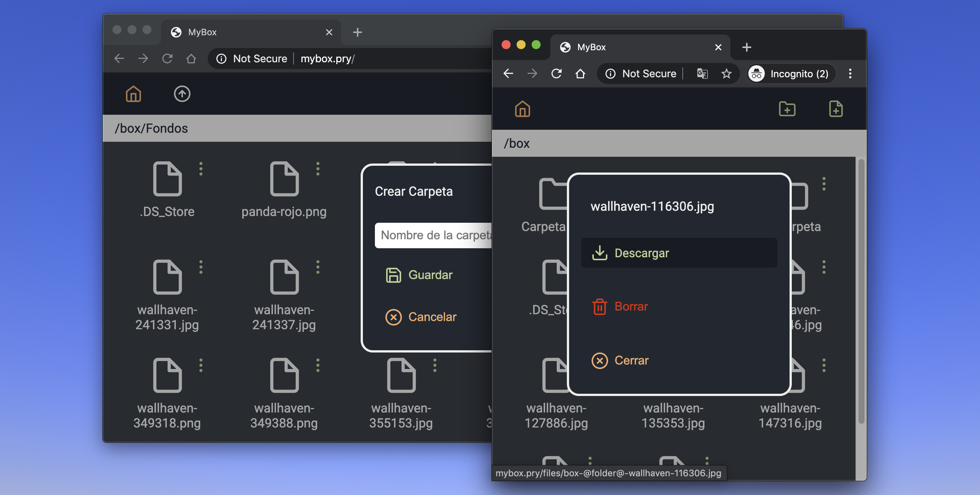Click the browser home button in back window toolbar
The height and width of the screenshot is (495, 980).
[191, 58]
